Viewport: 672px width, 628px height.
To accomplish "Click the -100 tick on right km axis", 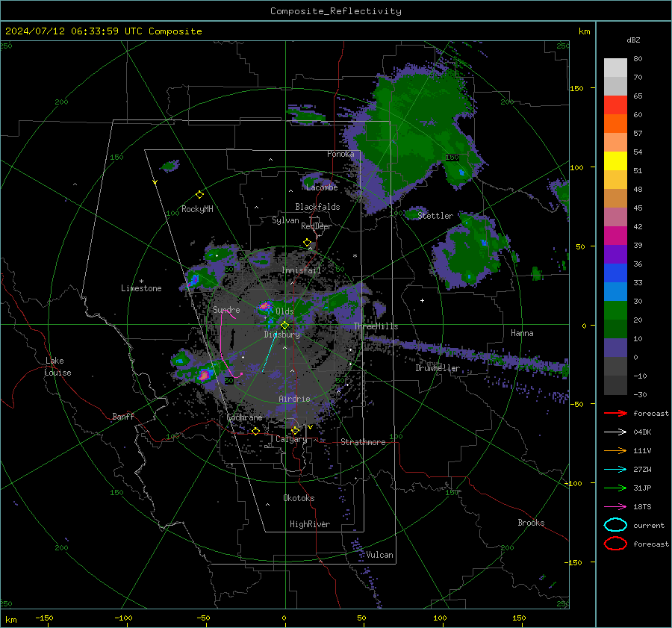I will coord(573,483).
